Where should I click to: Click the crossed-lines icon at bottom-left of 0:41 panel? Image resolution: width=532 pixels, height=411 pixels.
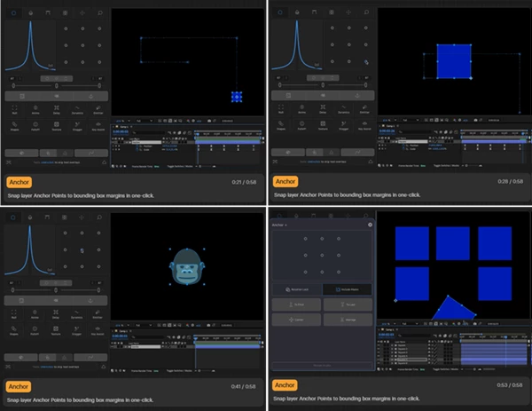coord(8,367)
